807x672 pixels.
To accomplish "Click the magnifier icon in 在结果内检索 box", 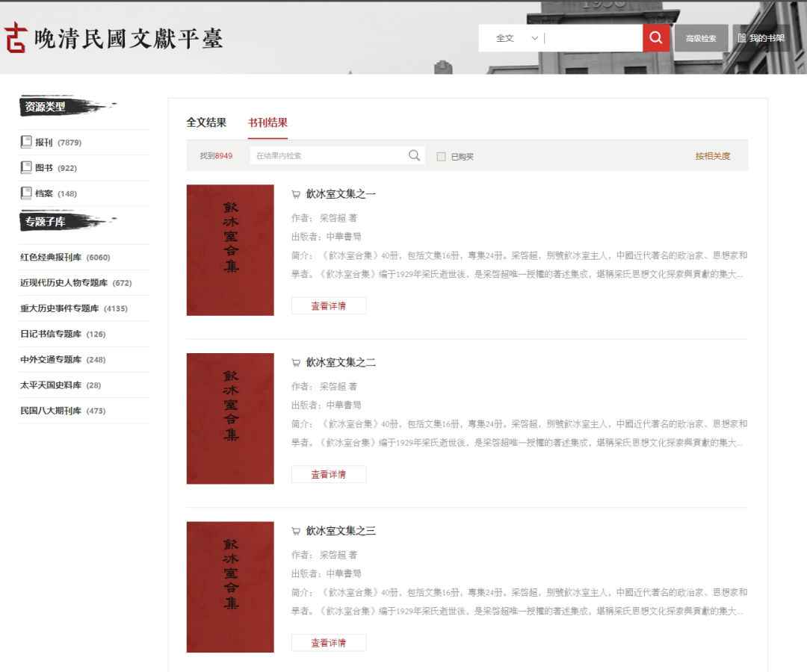I will coord(414,155).
